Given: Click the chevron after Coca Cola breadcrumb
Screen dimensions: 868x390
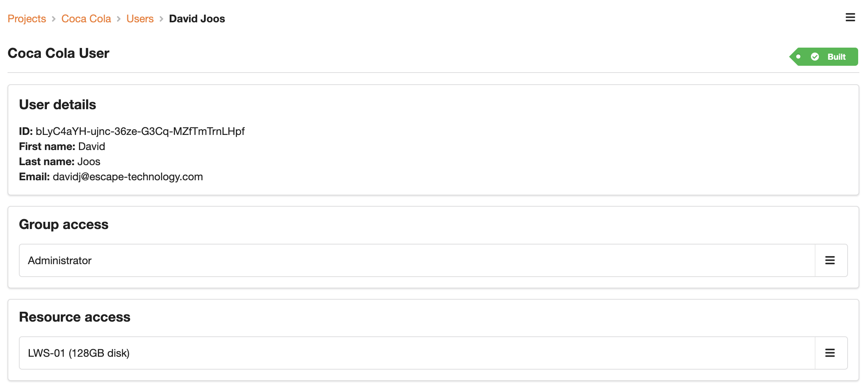Looking at the screenshot, I should tap(119, 19).
